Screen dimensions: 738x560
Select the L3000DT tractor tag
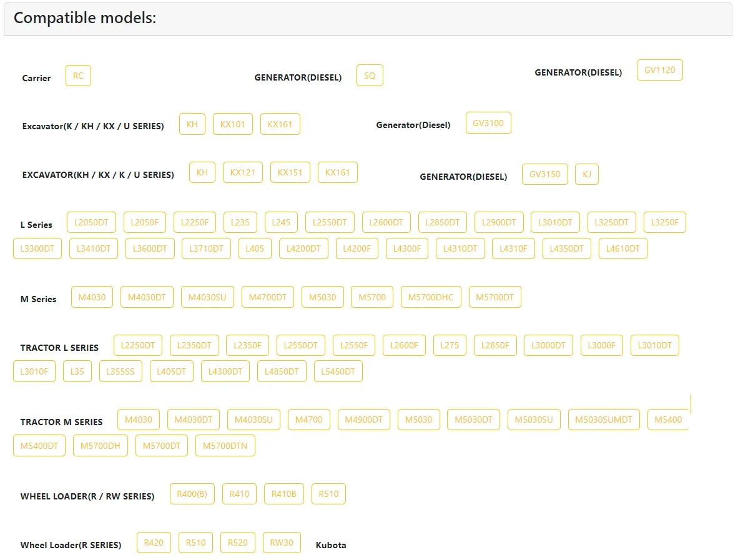[x=548, y=346]
